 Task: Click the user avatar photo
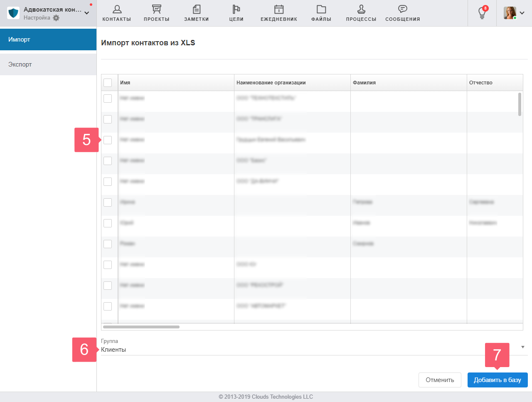(x=510, y=13)
